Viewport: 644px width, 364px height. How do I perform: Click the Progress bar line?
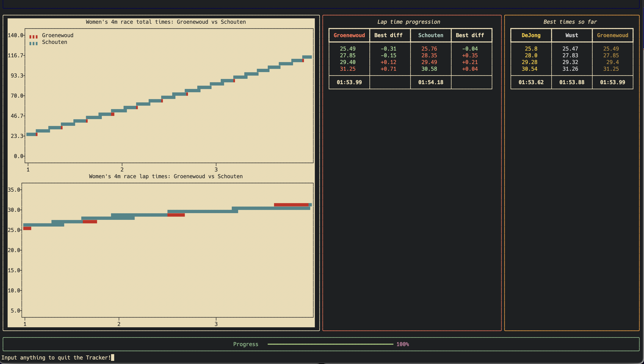pos(330,344)
